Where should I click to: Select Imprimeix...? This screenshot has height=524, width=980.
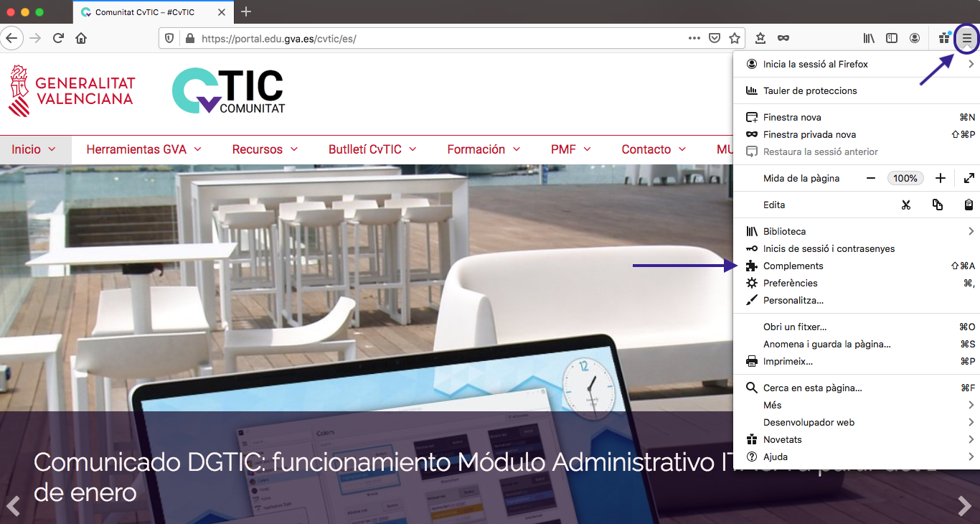(x=857, y=361)
